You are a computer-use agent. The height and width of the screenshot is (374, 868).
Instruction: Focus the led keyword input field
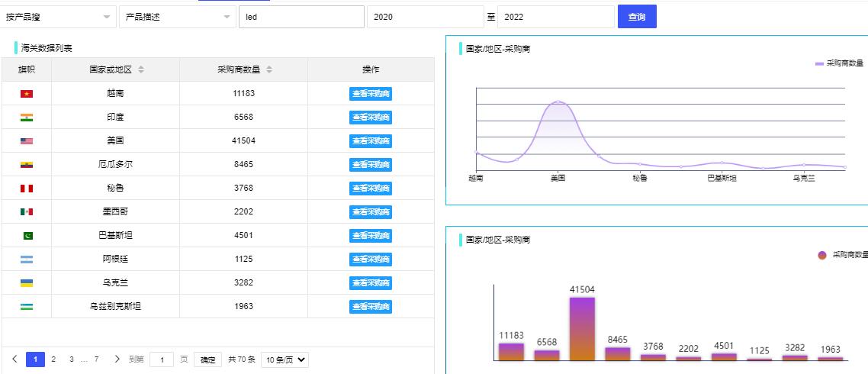(301, 17)
